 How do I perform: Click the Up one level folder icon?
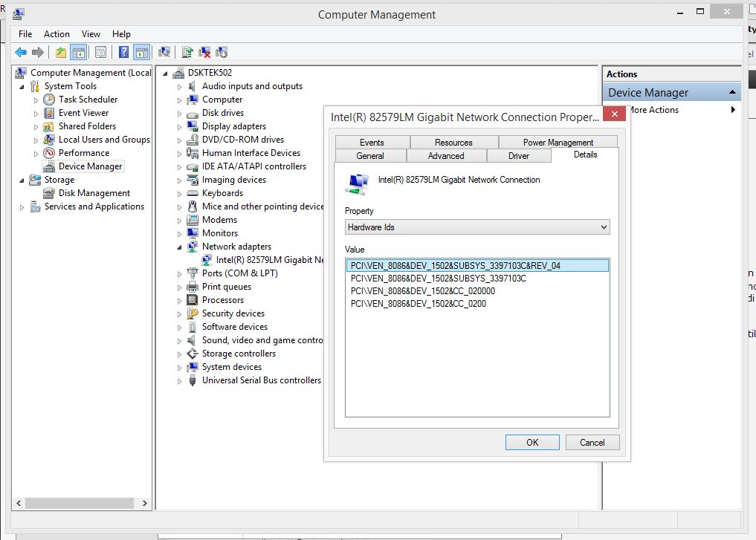point(61,52)
